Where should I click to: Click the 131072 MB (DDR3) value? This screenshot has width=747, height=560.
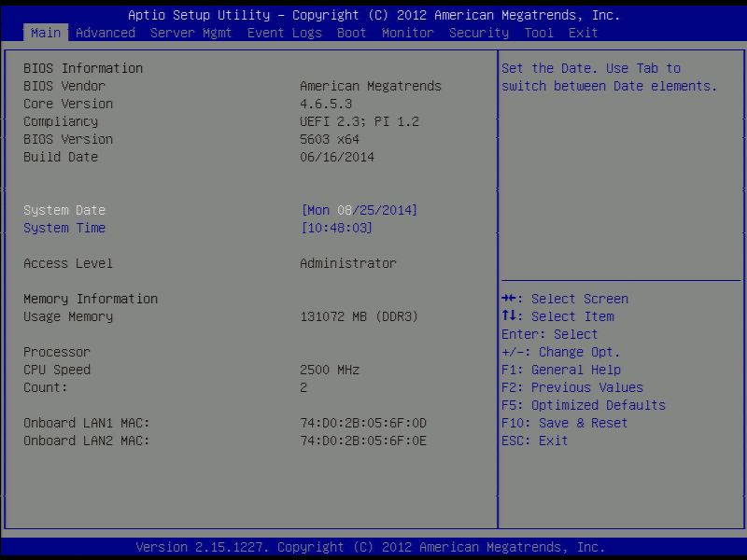pos(359,316)
